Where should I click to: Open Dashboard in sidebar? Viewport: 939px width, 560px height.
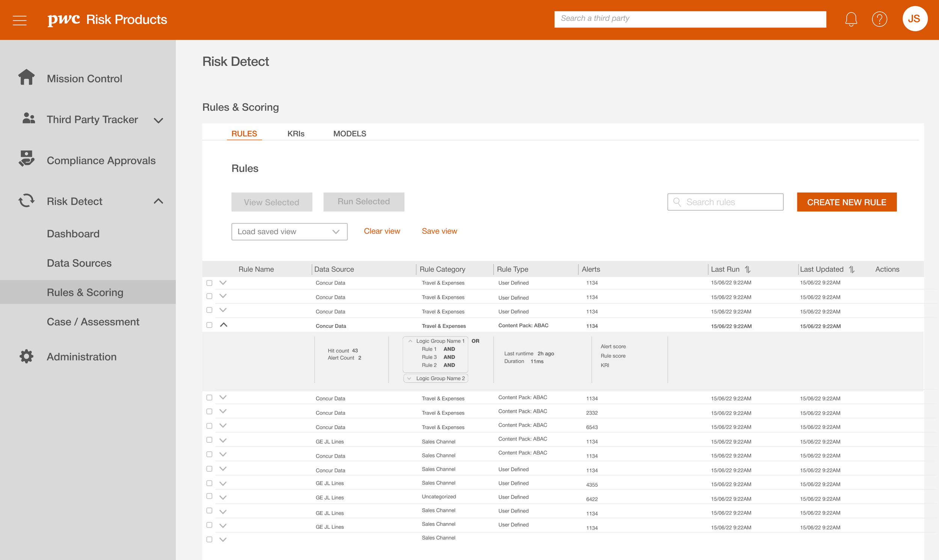click(73, 234)
